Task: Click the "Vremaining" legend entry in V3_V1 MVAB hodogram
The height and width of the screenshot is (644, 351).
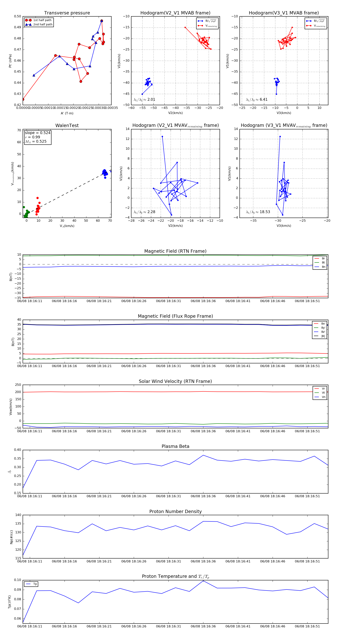Action: coord(316,26)
